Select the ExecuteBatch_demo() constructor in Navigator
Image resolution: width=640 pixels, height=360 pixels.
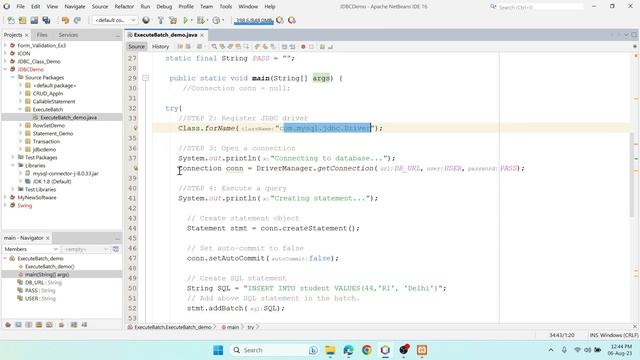coord(49,267)
